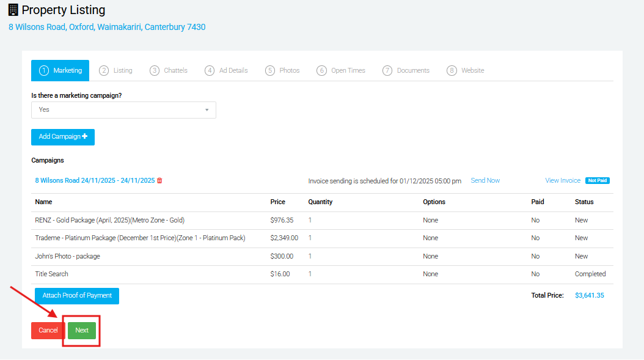Click Attach Proof of Payment button

tap(77, 296)
